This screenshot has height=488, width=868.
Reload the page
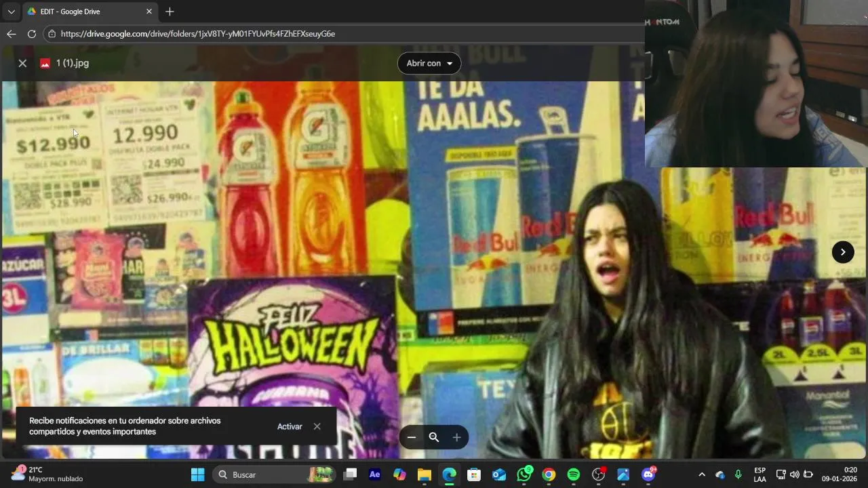32,34
